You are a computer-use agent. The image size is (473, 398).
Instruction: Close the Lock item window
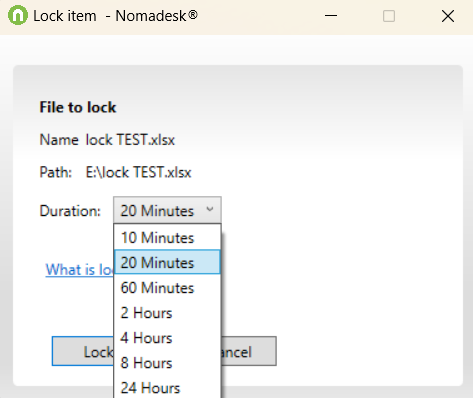tap(448, 16)
